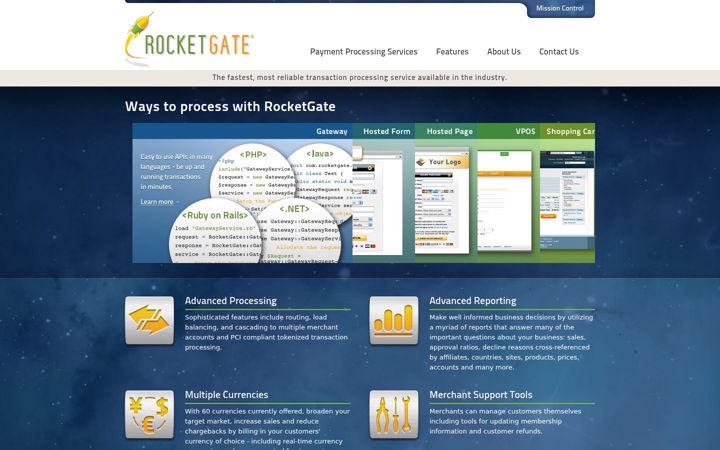
Task: Open the VPOS screenshot preview
Action: pyautogui.click(x=504, y=201)
